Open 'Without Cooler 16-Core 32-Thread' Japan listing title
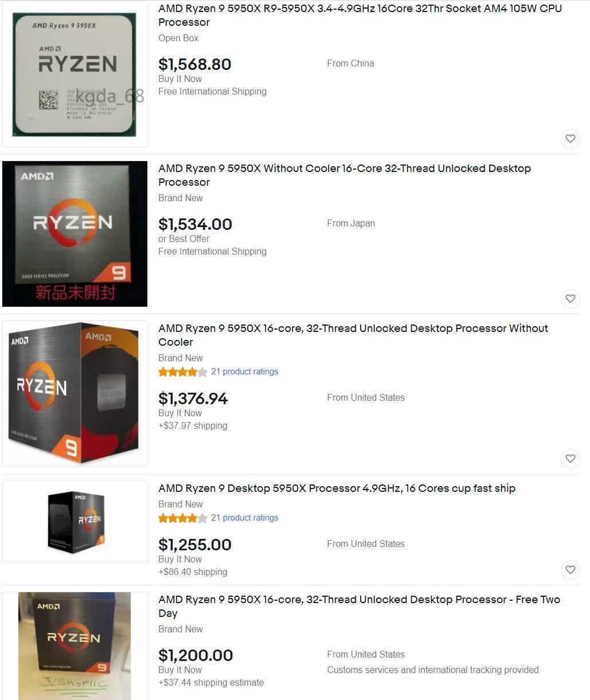The width and height of the screenshot is (590, 700). click(x=344, y=175)
